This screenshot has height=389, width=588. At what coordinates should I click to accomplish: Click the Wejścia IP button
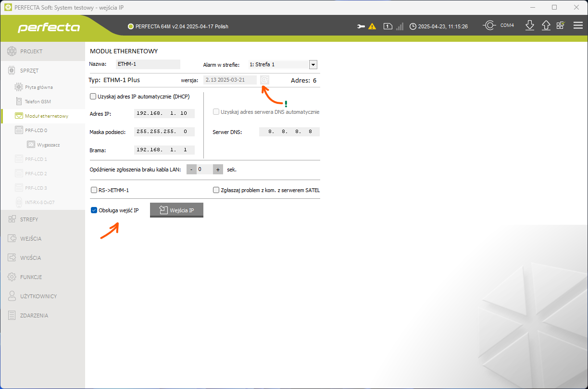click(x=176, y=210)
